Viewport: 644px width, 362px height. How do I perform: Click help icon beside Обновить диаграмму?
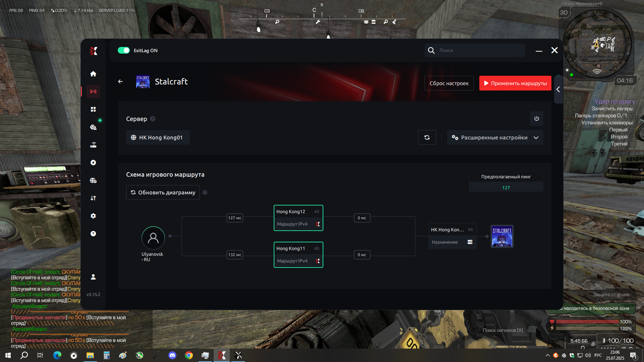[205, 192]
